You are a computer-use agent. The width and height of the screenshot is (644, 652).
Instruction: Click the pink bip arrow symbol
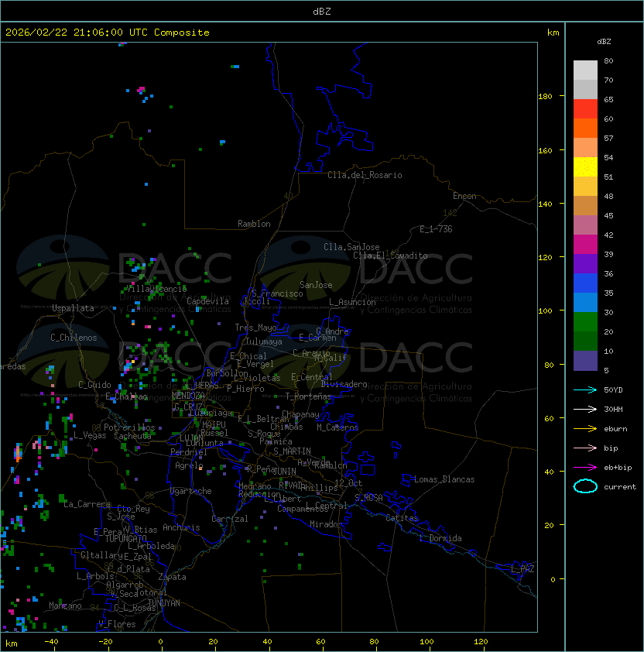click(x=585, y=448)
